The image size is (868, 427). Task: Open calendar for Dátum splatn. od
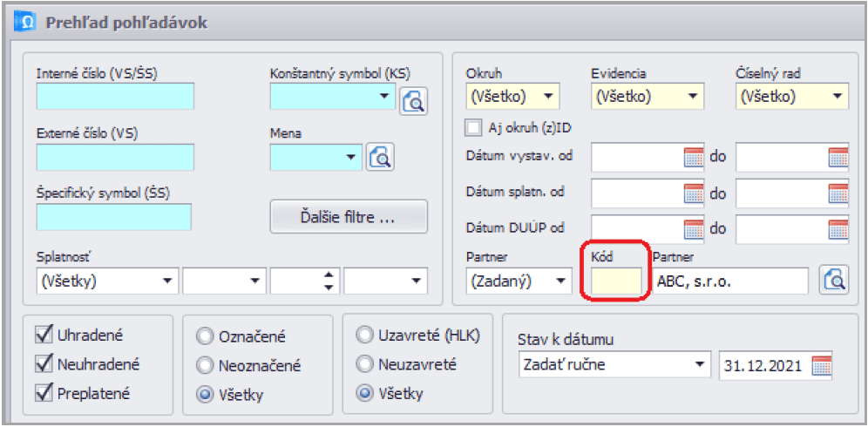point(694,193)
